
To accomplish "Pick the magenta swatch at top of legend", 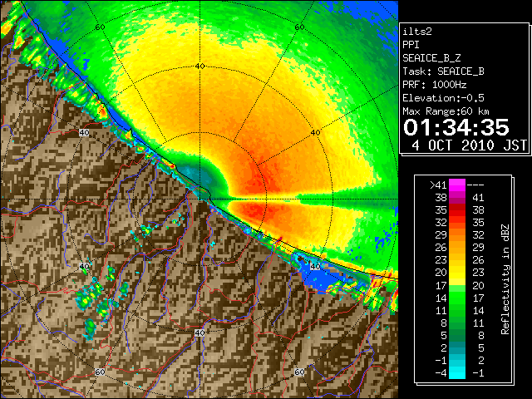I will click(x=457, y=185).
